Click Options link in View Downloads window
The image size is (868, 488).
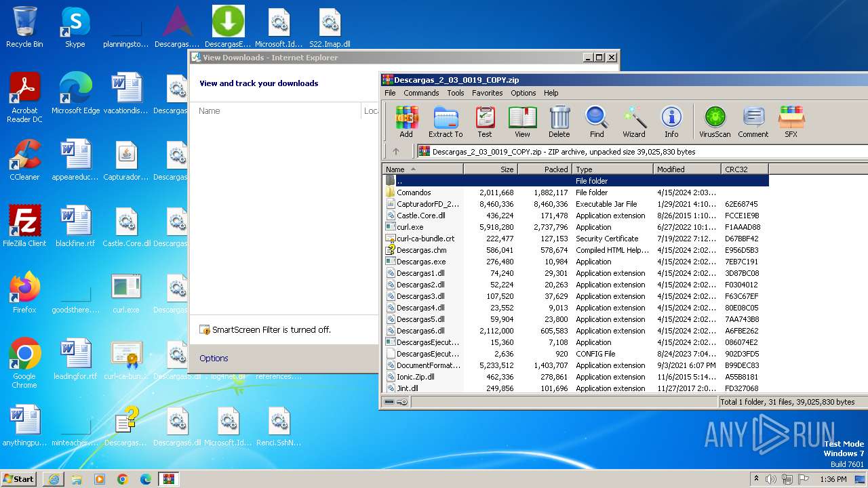tap(214, 358)
